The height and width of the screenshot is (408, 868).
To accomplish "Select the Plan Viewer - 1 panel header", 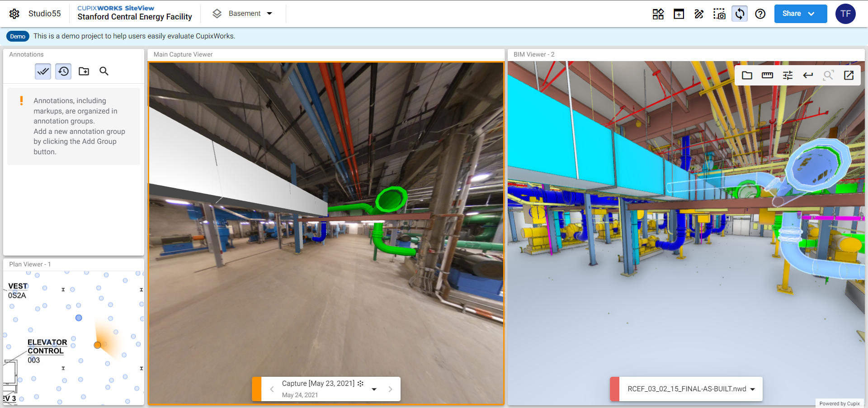I will pos(30,264).
